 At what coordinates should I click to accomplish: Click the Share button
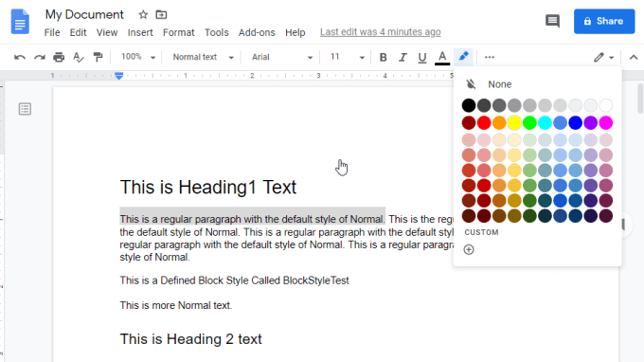coord(604,21)
